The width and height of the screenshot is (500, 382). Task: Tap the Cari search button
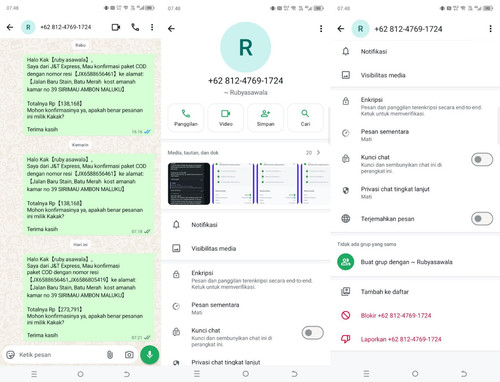pos(305,118)
